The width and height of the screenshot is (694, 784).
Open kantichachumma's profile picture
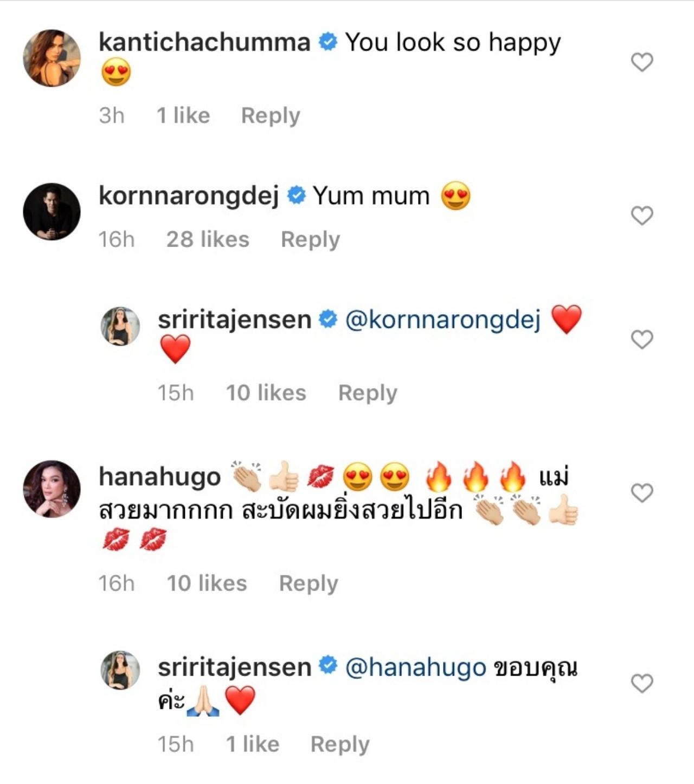52,58
